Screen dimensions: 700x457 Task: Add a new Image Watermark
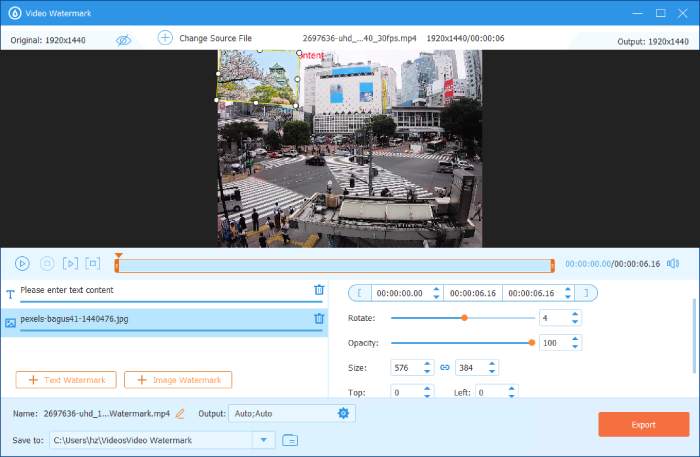click(178, 380)
